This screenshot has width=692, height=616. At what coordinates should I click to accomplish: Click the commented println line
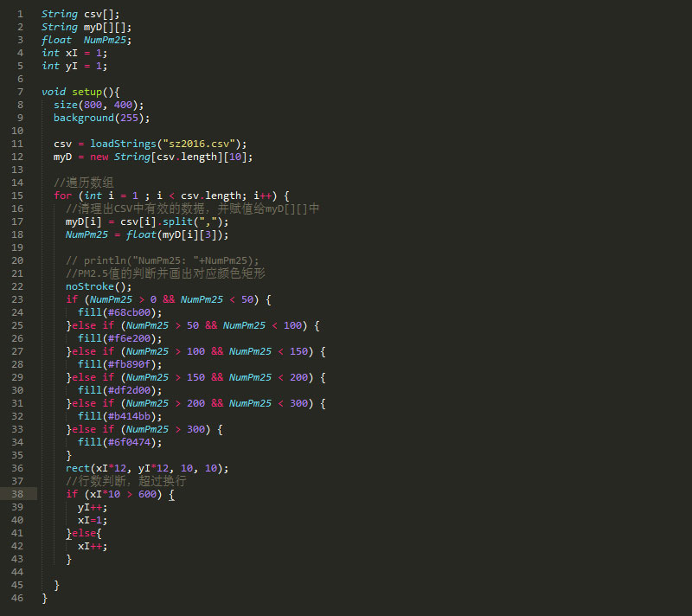click(162, 260)
